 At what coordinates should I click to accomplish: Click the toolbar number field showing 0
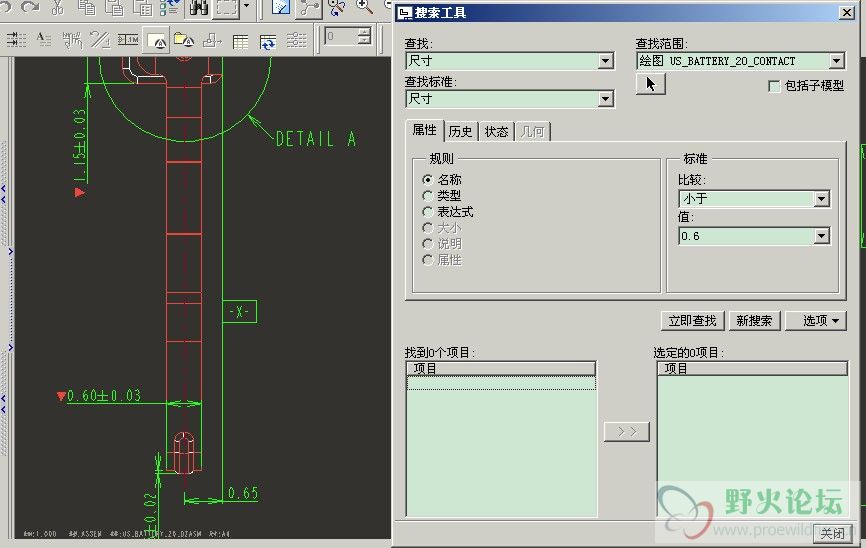[x=341, y=37]
